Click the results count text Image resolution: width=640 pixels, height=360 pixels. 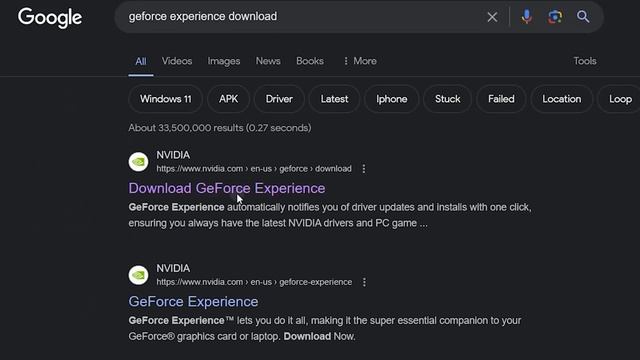pyautogui.click(x=220, y=128)
